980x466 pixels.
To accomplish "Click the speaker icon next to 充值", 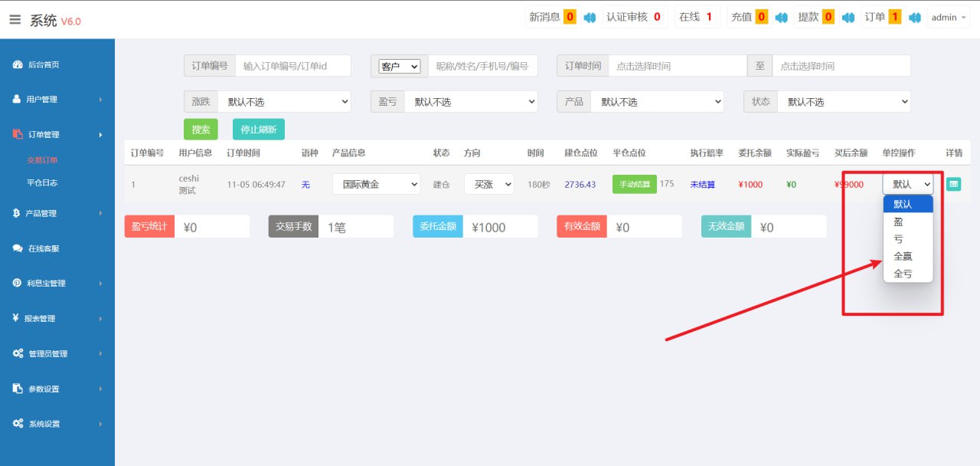I will coord(781,18).
